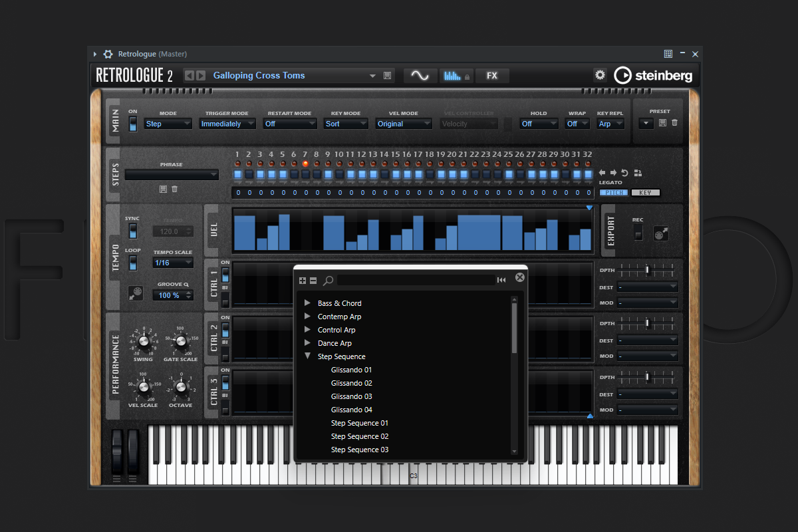
Task: Toggle the tempo SYNC switch
Action: tap(133, 231)
